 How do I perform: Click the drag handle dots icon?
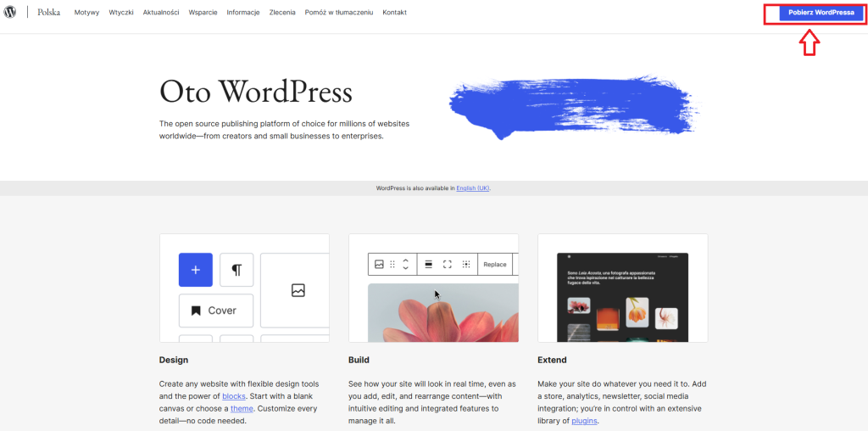[x=392, y=265]
